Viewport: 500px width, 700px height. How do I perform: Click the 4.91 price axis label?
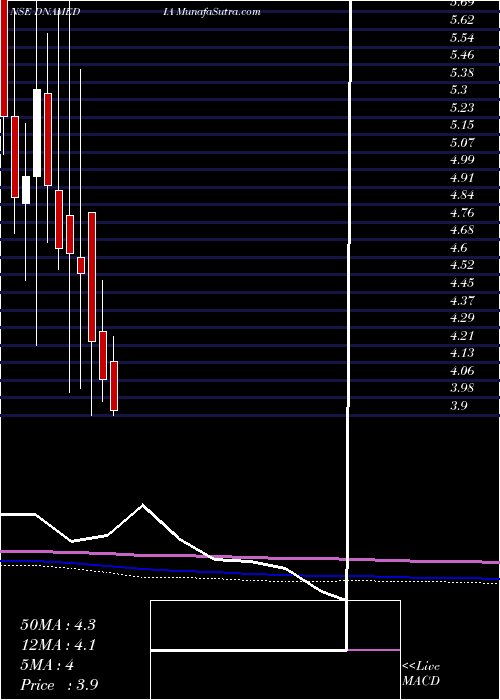[462, 178]
